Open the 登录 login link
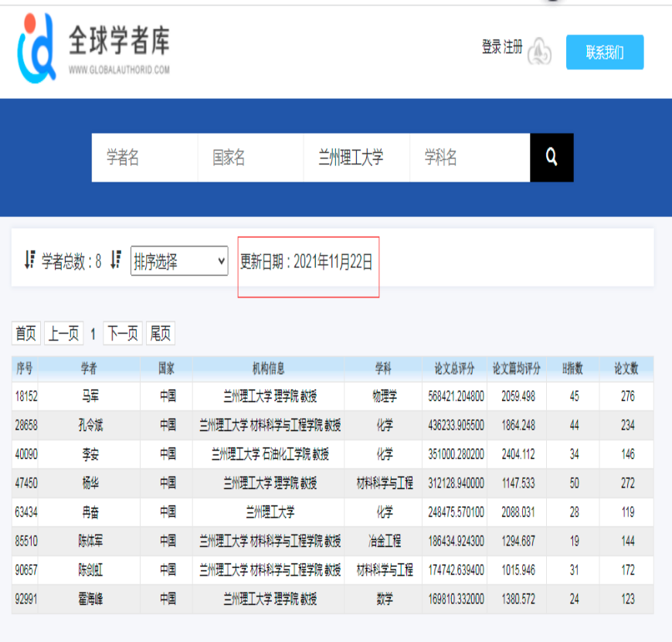 491,48
